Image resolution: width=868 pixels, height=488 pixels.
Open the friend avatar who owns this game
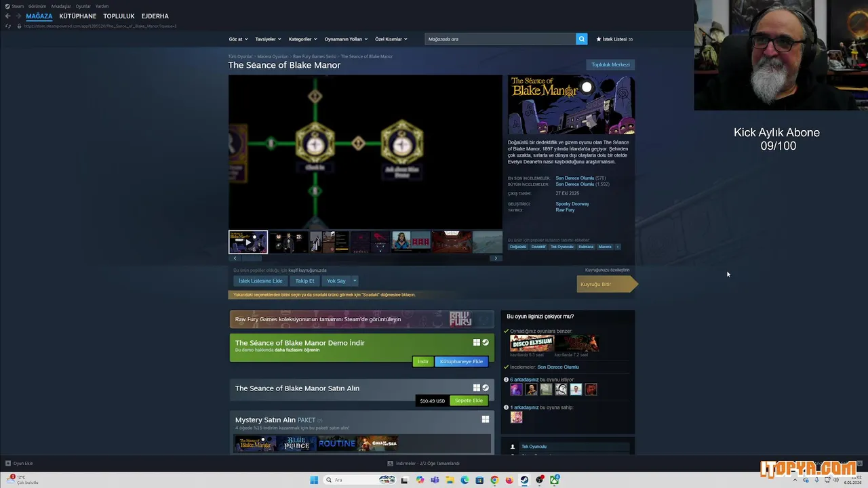coord(516,417)
